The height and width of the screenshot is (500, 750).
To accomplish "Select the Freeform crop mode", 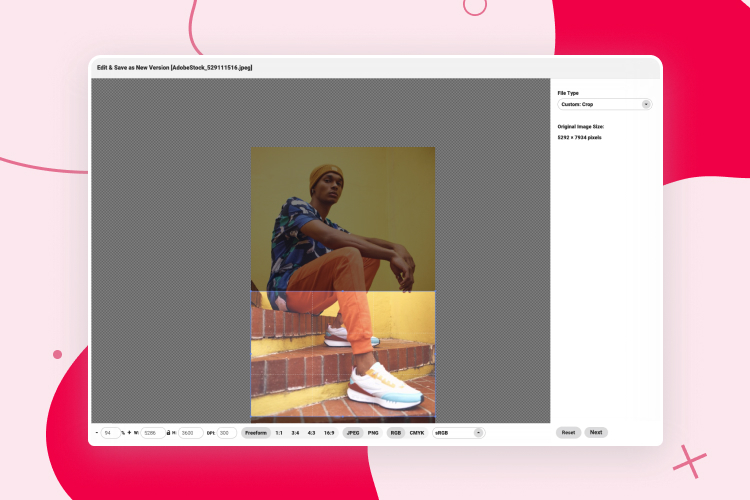I will 256,433.
